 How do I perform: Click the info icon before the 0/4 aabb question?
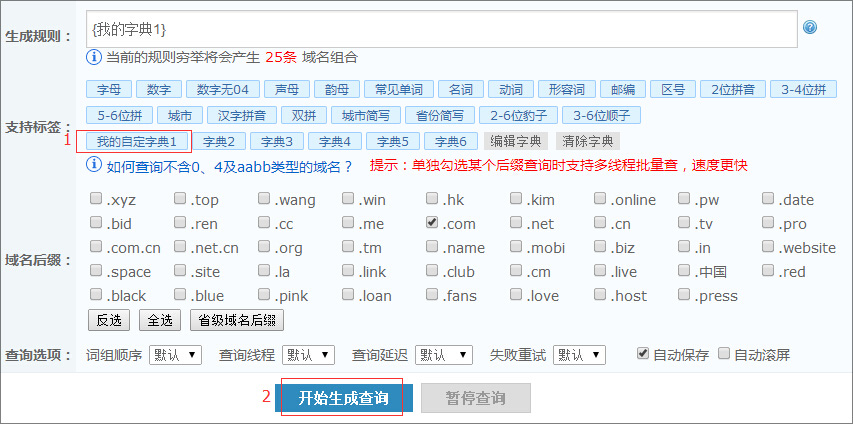tap(95, 166)
